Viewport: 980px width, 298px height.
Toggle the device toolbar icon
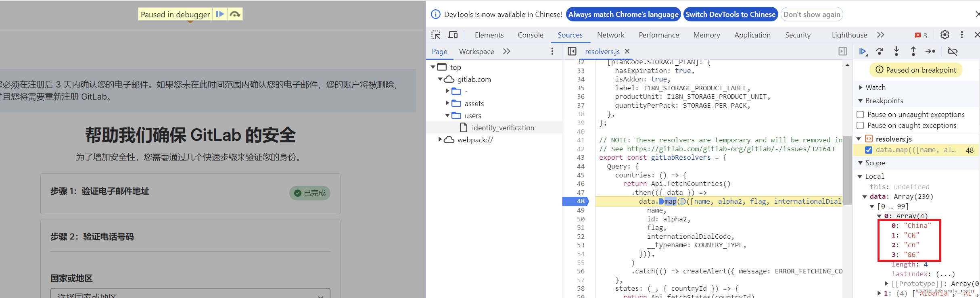453,35
